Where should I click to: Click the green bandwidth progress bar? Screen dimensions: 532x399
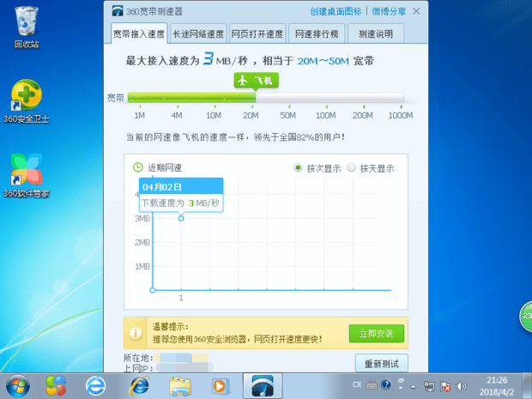pyautogui.click(x=191, y=98)
